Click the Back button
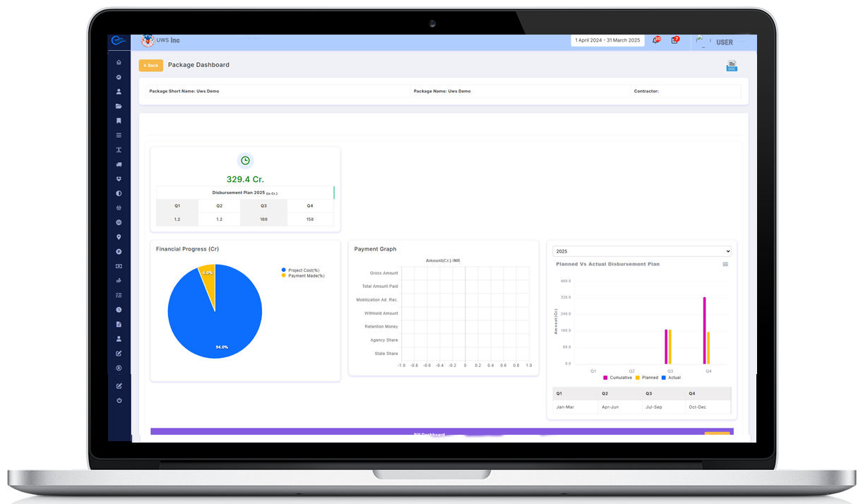 coord(150,66)
